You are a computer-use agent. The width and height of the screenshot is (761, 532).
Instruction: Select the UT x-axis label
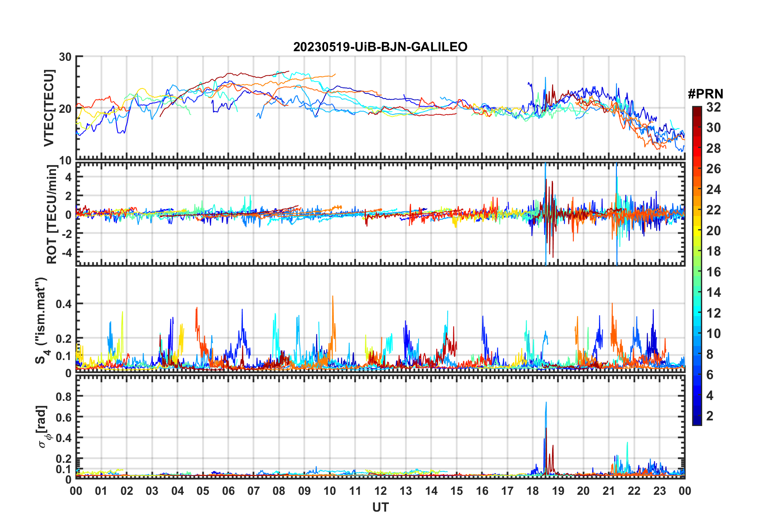click(380, 507)
